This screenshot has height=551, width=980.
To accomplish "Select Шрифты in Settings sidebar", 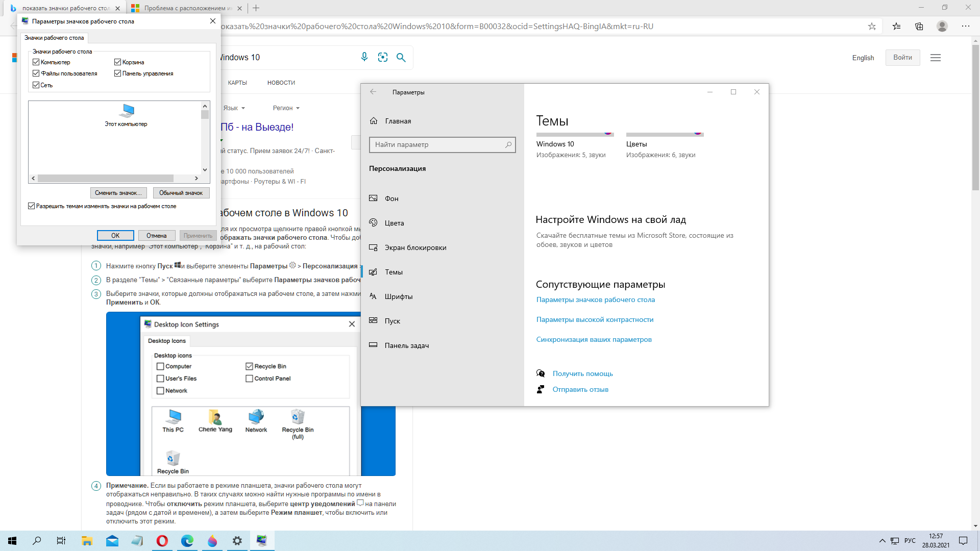I will pos(442,296).
